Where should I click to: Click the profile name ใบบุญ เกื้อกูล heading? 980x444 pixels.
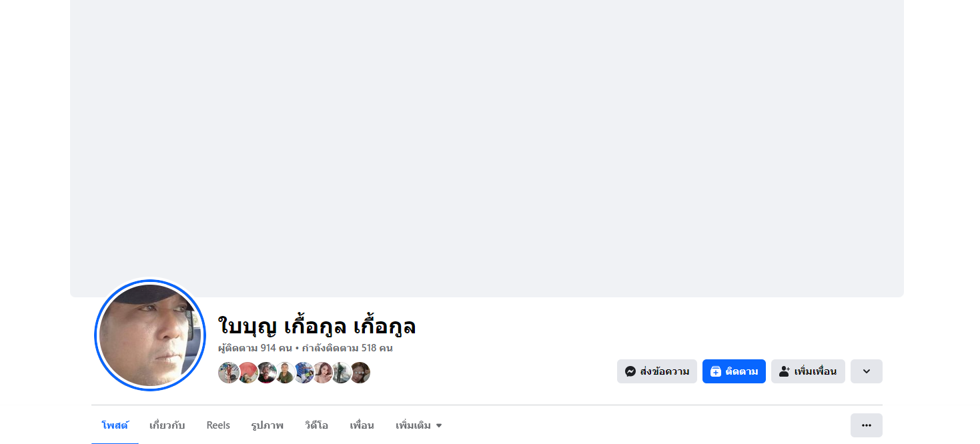point(317,326)
